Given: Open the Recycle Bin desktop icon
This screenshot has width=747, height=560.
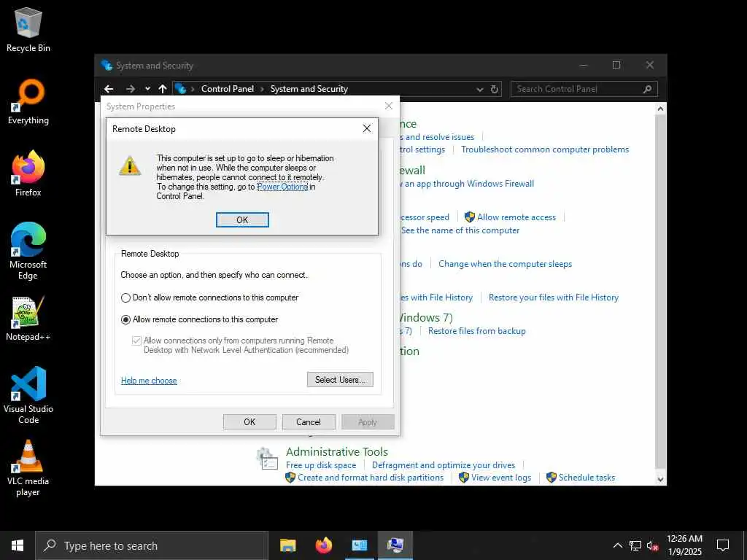Looking at the screenshot, I should (x=28, y=29).
